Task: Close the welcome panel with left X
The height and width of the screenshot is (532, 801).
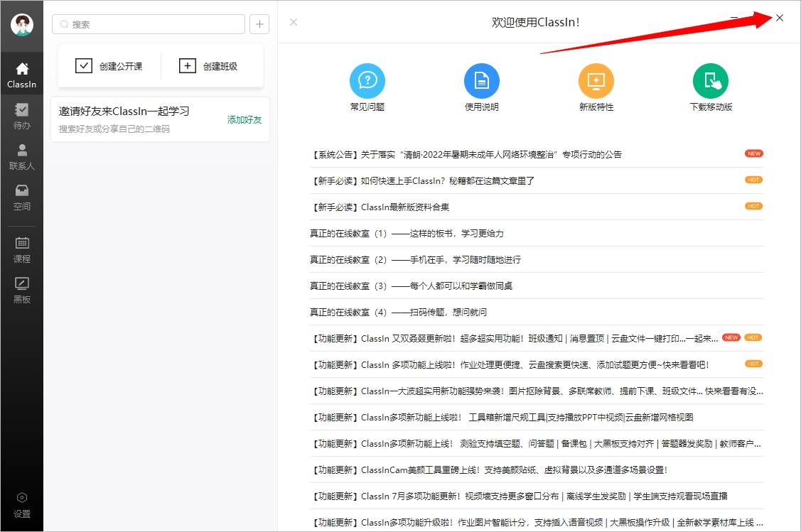Action: coord(294,22)
